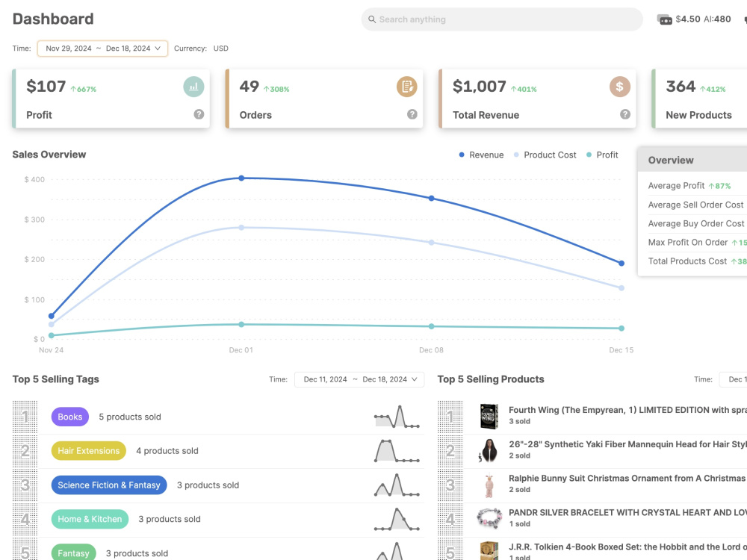The height and width of the screenshot is (560, 747).
Task: Open the Total Revenue help question mark
Action: (625, 114)
